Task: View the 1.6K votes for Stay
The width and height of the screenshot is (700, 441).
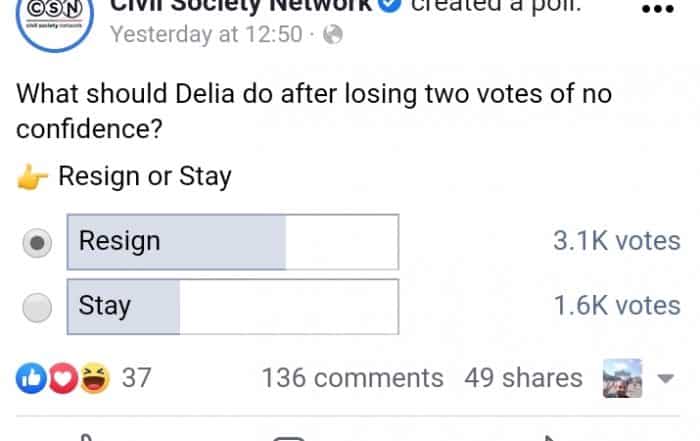Action: coord(616,305)
